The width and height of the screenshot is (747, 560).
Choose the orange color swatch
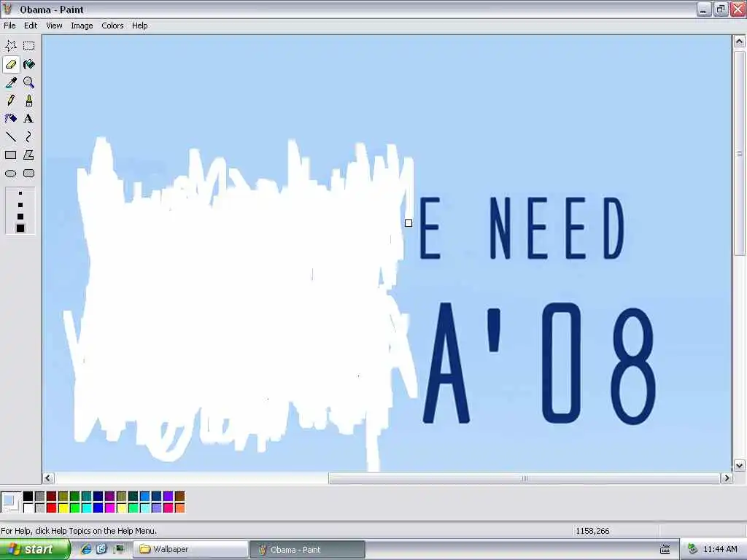point(179,508)
